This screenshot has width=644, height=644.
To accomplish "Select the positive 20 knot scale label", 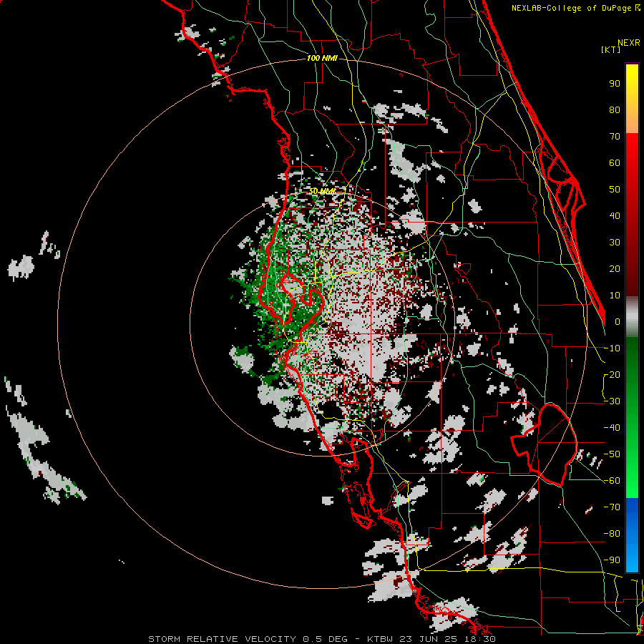I will [x=615, y=268].
